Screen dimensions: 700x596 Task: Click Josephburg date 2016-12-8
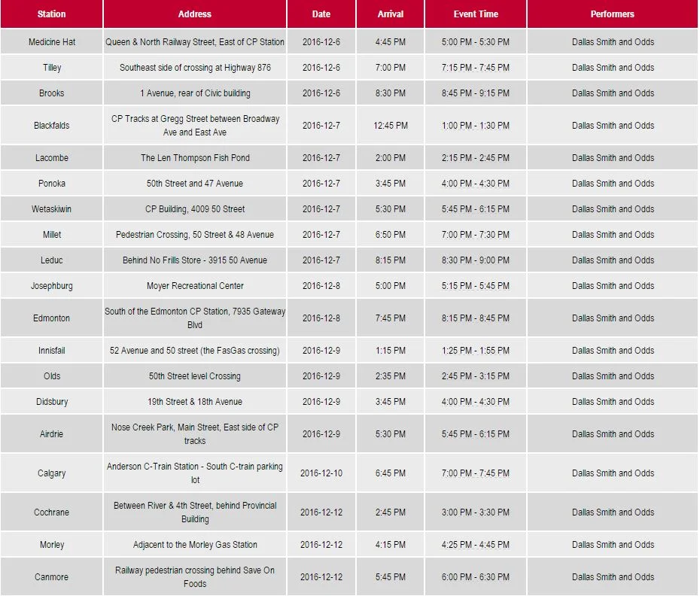(321, 286)
